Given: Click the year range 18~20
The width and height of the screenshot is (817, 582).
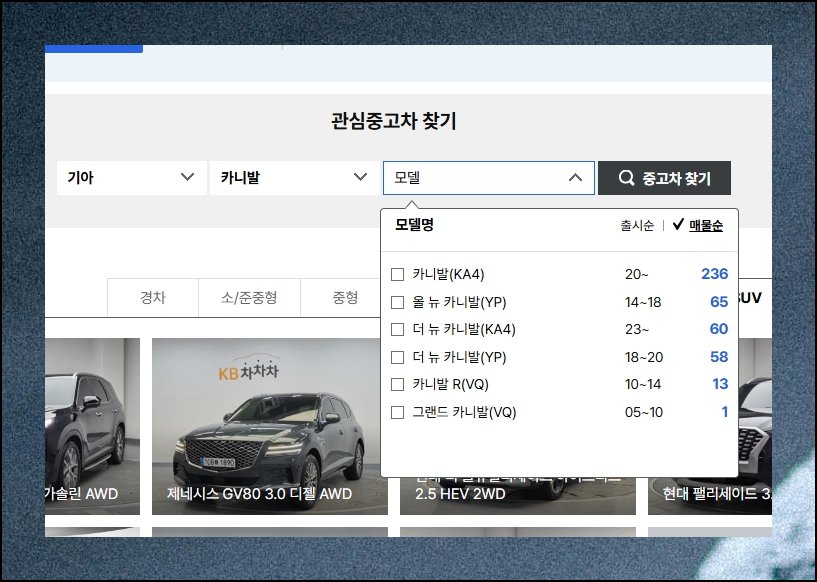Looking at the screenshot, I should point(644,357).
